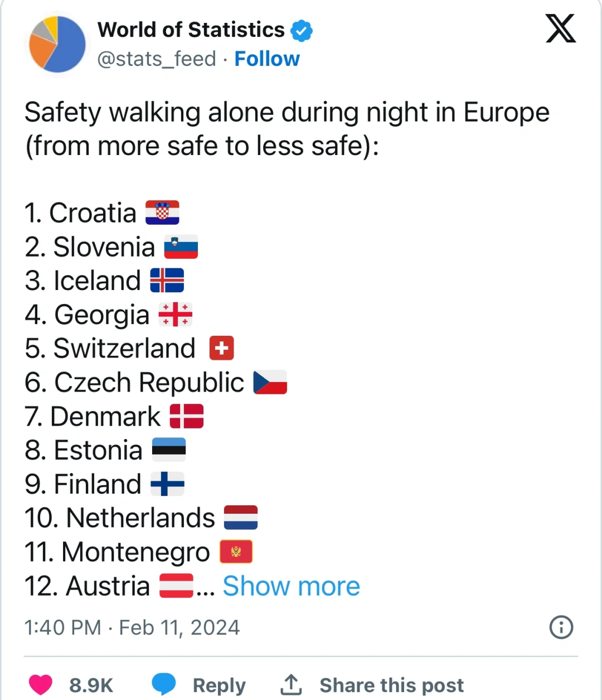Click the X logo icon

pos(560,29)
